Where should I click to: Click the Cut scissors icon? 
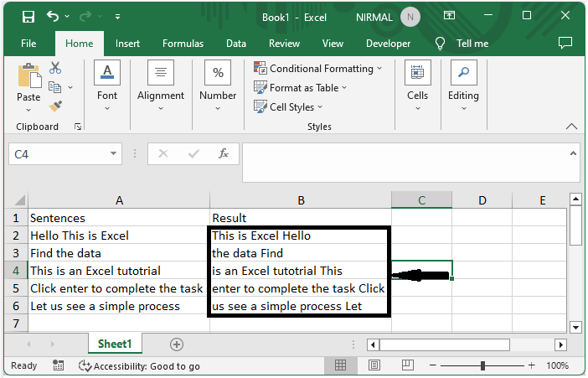(x=55, y=68)
